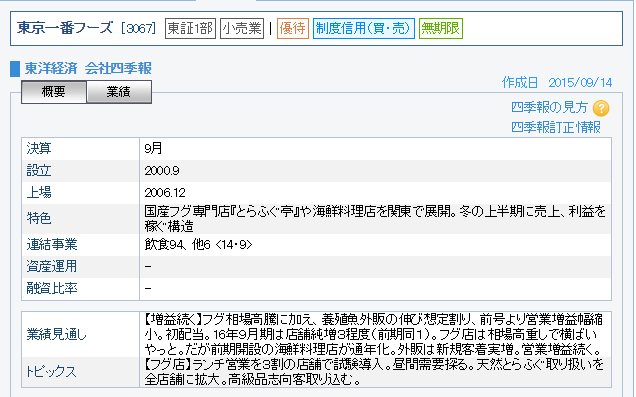This screenshot has width=636, height=397.
Task: Click the 制度信用(買・売) badge
Action: coord(364,28)
